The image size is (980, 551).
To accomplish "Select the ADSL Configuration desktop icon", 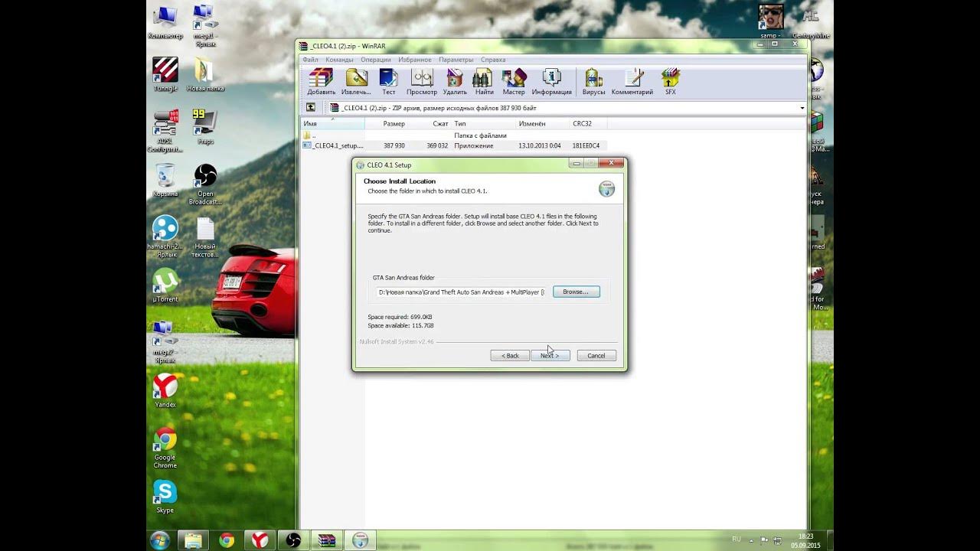I will point(165,131).
